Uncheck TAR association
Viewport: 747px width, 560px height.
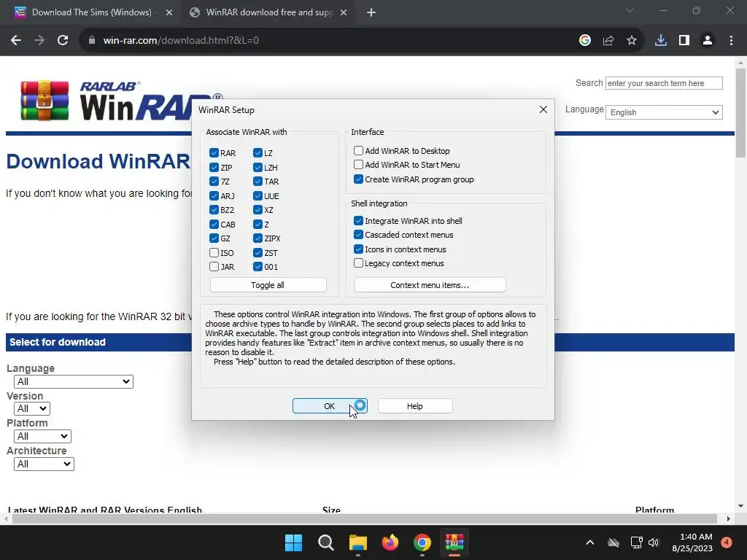point(258,182)
